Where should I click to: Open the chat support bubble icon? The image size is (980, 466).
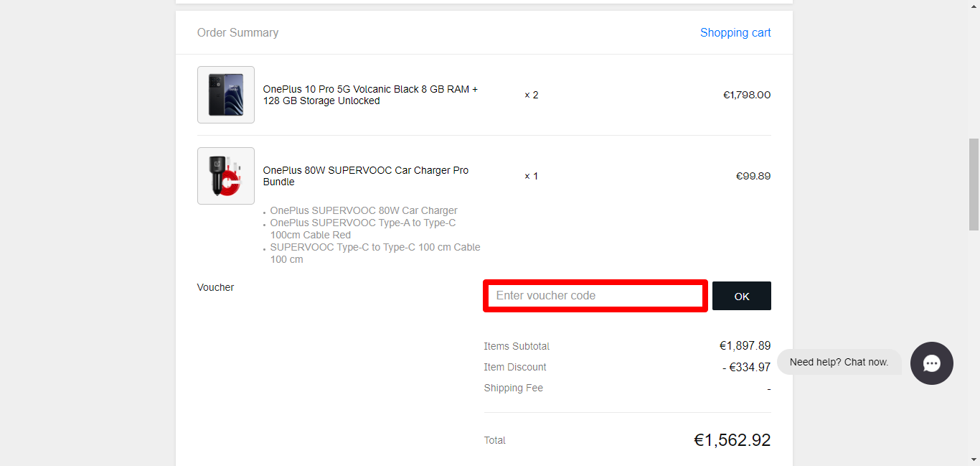[x=931, y=363]
